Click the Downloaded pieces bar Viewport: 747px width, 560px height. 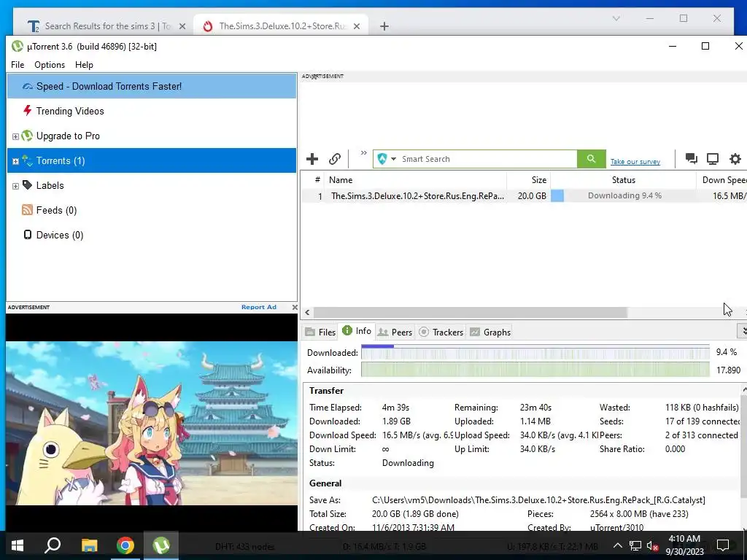[x=535, y=352]
